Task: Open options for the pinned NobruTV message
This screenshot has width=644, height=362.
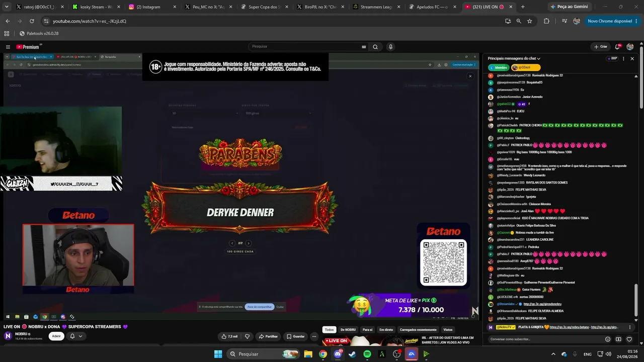Action: pos(630,327)
